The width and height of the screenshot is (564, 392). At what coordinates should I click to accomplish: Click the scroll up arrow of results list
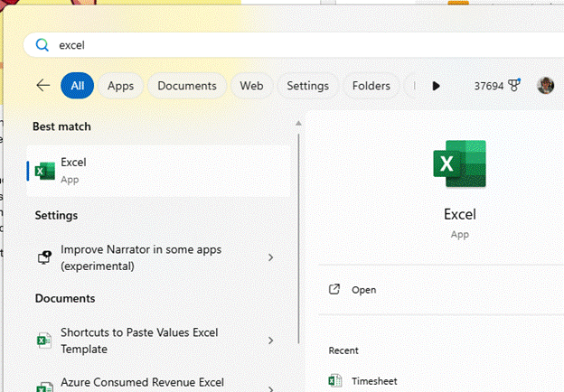click(298, 124)
